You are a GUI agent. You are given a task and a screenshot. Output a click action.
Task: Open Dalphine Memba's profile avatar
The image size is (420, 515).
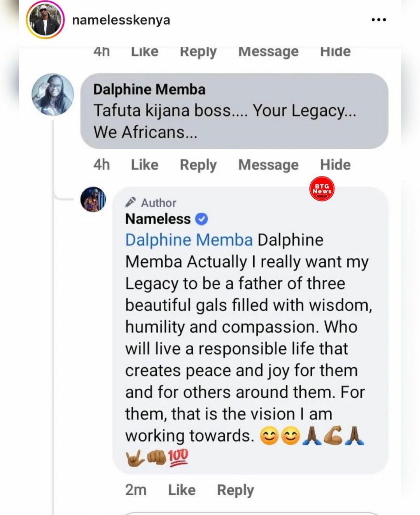tap(52, 94)
